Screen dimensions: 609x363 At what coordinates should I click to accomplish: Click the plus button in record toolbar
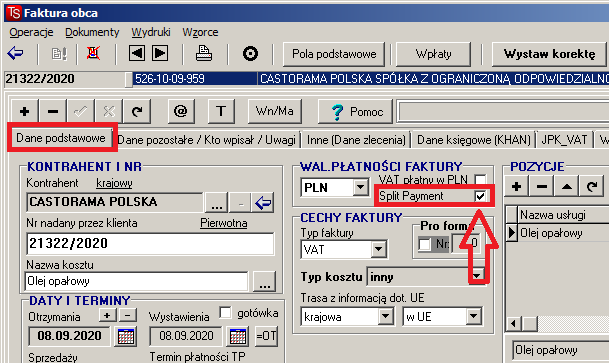tap(24, 111)
